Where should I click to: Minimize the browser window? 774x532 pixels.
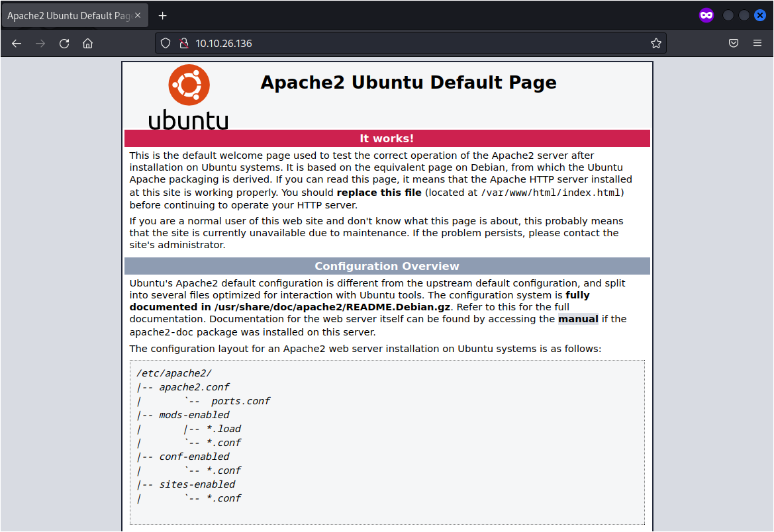pyautogui.click(x=728, y=15)
